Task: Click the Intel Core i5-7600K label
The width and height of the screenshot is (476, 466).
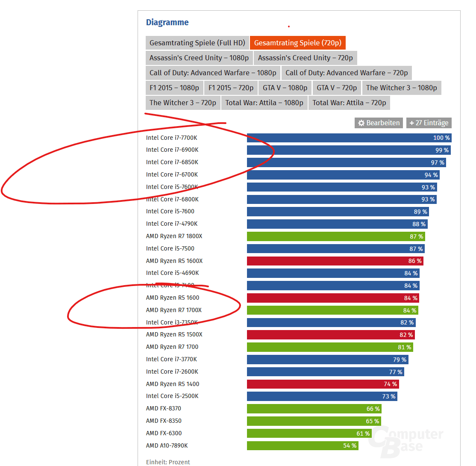Action: point(172,187)
